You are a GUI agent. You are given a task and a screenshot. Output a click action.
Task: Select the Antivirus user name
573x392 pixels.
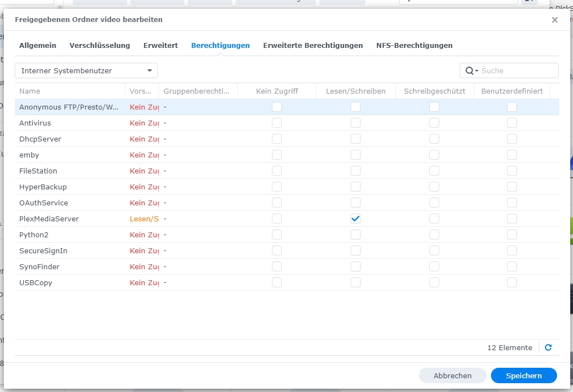click(35, 123)
